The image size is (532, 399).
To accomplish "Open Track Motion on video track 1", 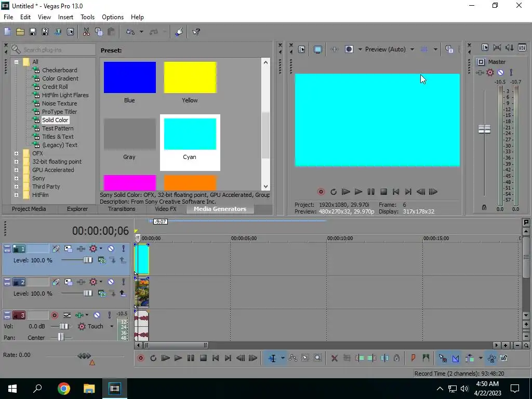I will 68,249.
